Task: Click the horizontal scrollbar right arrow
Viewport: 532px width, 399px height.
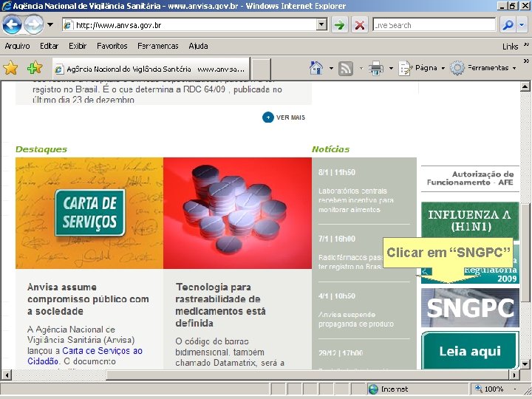Action: (x=514, y=375)
